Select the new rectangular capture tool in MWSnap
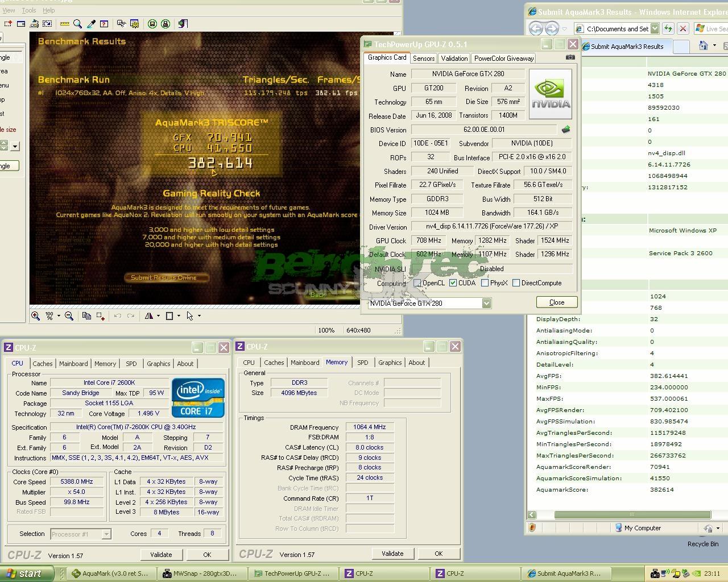The width and height of the screenshot is (728, 582). pos(8,24)
